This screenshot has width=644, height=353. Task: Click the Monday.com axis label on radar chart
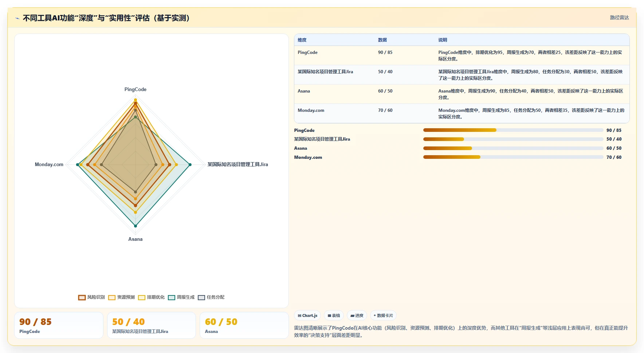tap(49, 165)
